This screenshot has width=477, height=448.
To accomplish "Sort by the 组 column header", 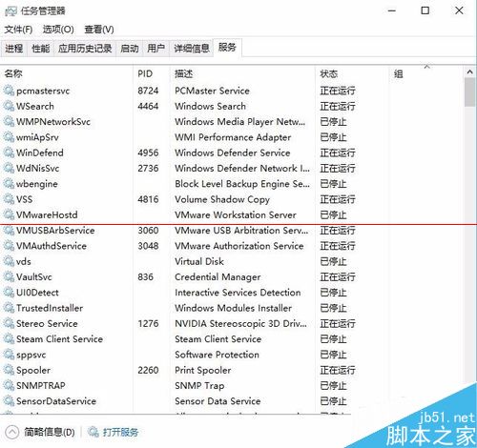I will pyautogui.click(x=426, y=74).
